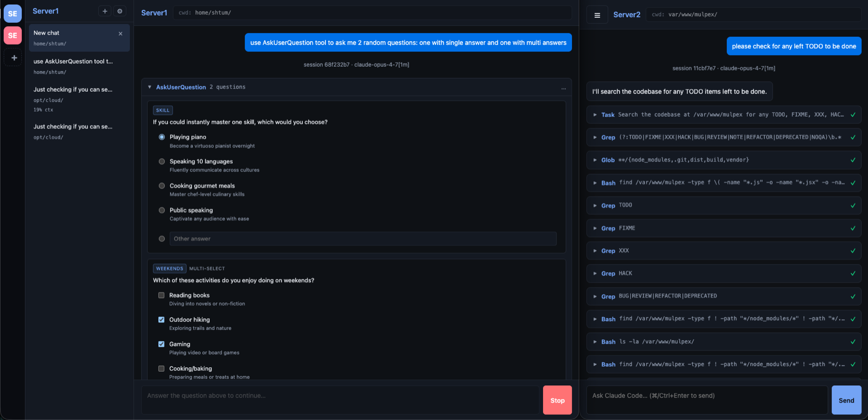
Task: Check Reading books checkbox
Action: [x=161, y=295]
